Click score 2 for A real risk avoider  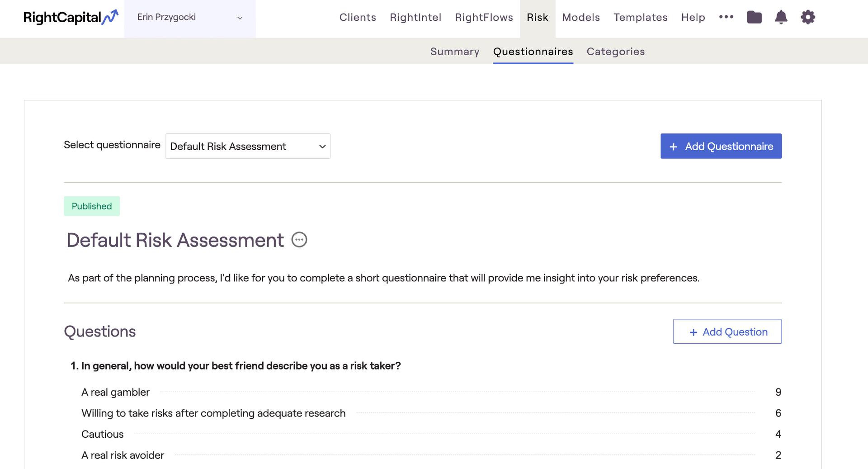(x=778, y=455)
